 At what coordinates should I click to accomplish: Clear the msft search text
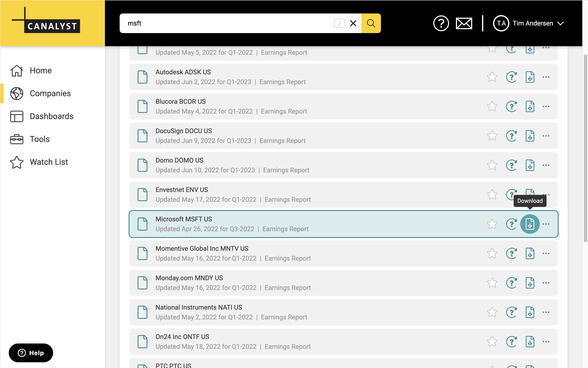pyautogui.click(x=353, y=23)
